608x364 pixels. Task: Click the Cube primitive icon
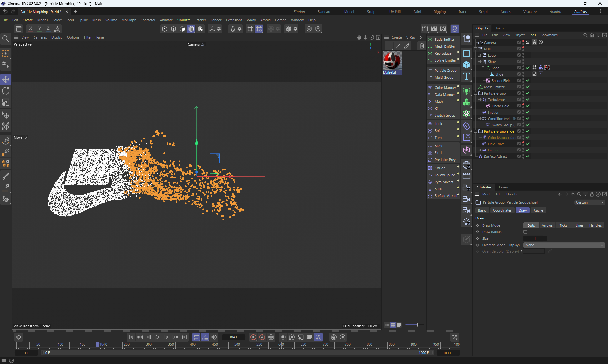[466, 65]
